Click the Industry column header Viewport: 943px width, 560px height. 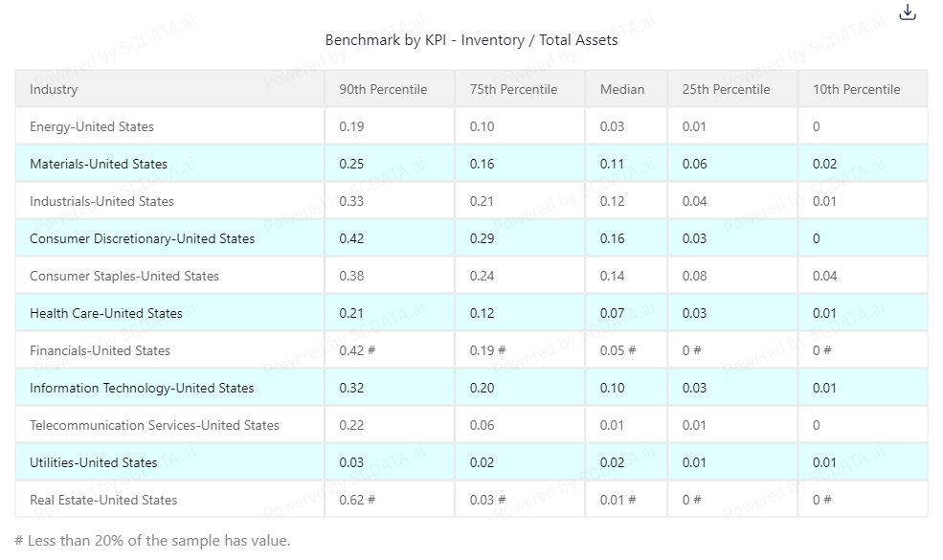click(x=54, y=89)
